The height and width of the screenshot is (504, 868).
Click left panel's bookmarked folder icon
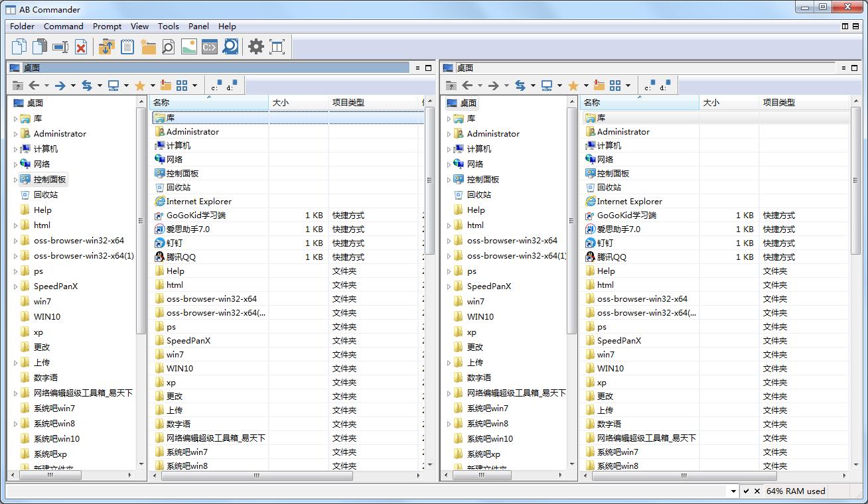166,86
